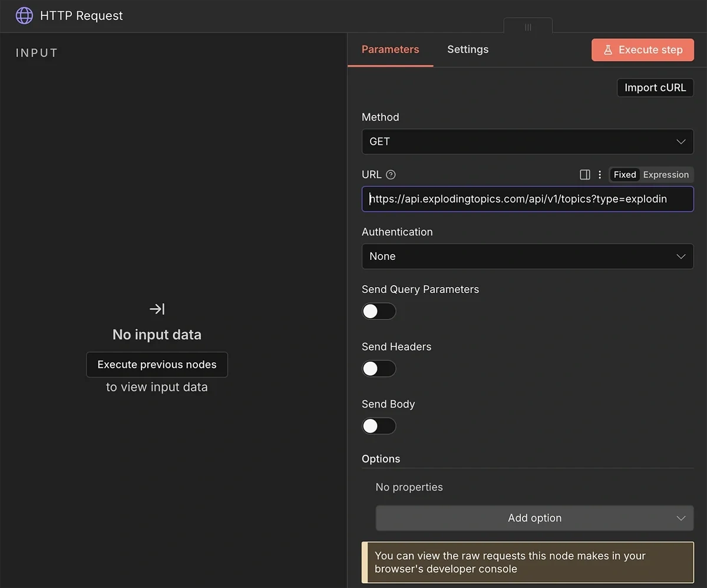Open the Method dropdown showing GET
The width and height of the screenshot is (707, 588).
click(527, 141)
